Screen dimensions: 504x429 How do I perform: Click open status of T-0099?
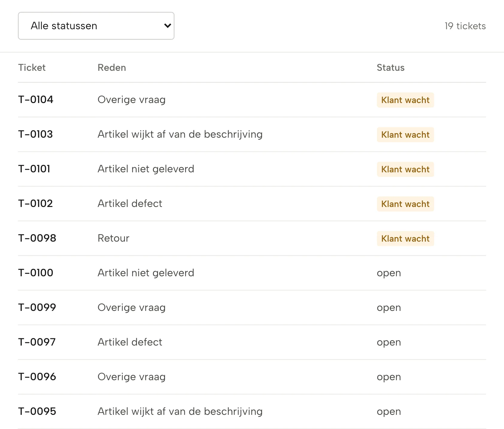[x=389, y=308]
